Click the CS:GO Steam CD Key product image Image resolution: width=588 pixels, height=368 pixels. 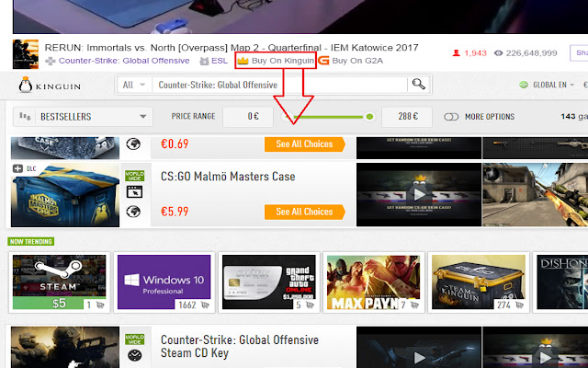[65, 348]
